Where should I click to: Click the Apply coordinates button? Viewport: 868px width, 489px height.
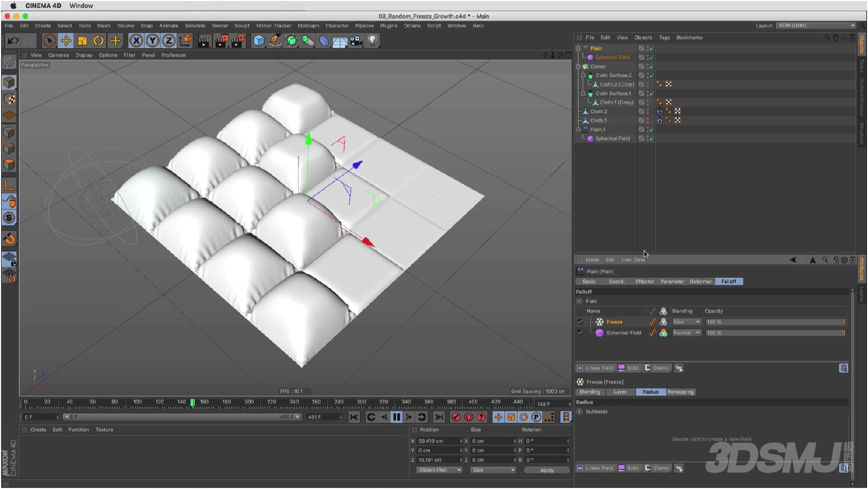(547, 470)
